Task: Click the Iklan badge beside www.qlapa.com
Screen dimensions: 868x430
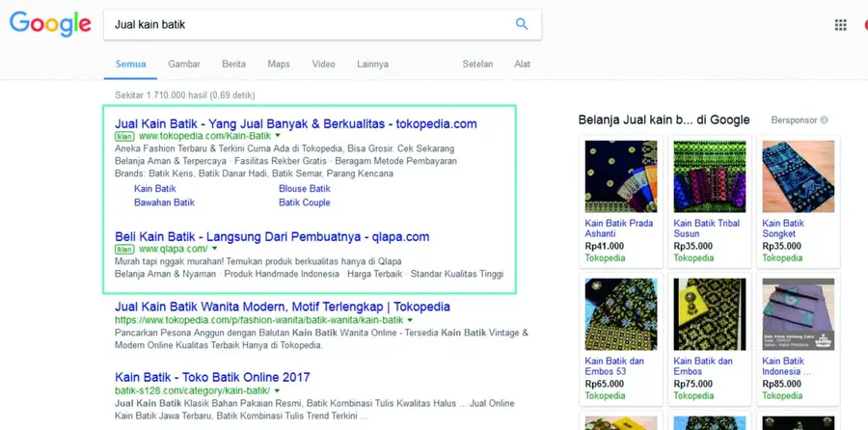Action: 124,249
